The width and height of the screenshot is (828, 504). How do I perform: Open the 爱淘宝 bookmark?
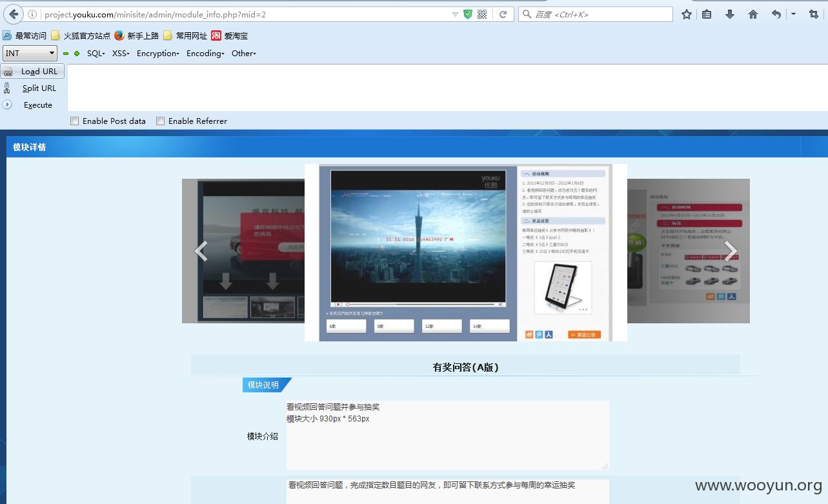[x=229, y=36]
